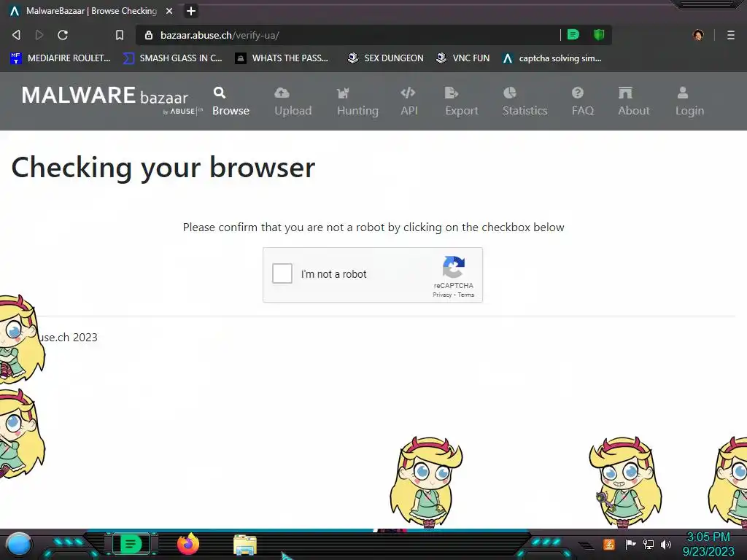Click the reCAPTCHA logo
The image size is (747, 560).
[x=454, y=267]
